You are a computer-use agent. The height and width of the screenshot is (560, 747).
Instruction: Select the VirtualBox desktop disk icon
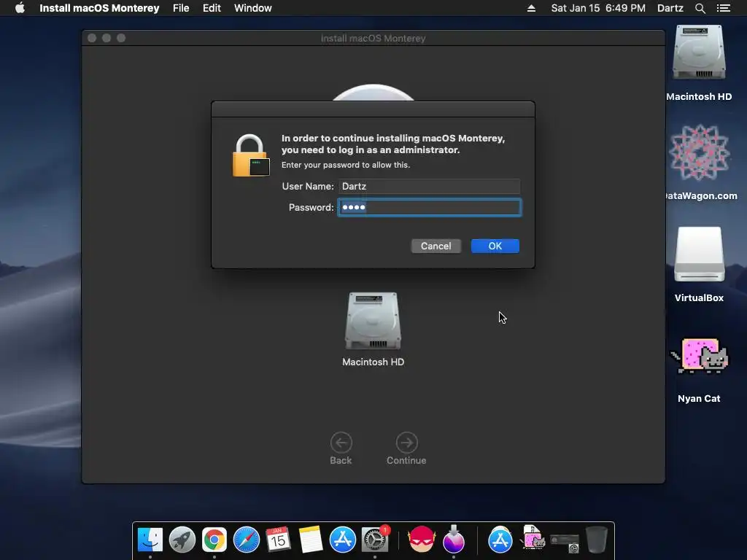[699, 254]
